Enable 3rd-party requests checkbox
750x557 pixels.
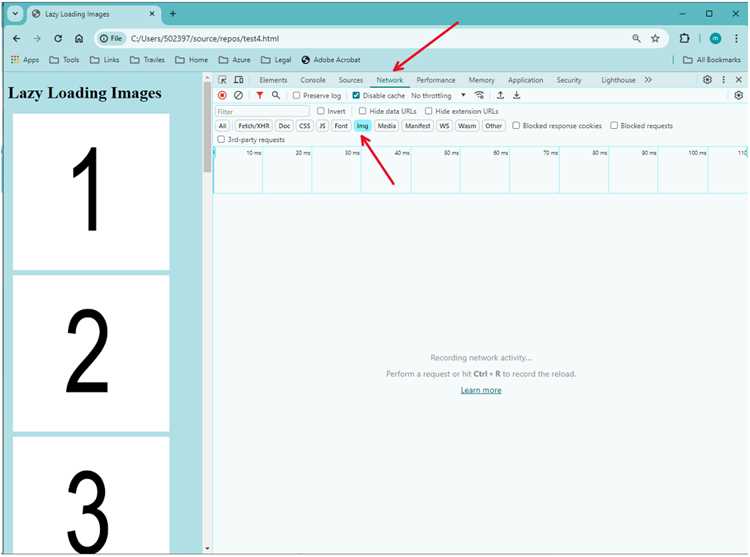click(221, 139)
